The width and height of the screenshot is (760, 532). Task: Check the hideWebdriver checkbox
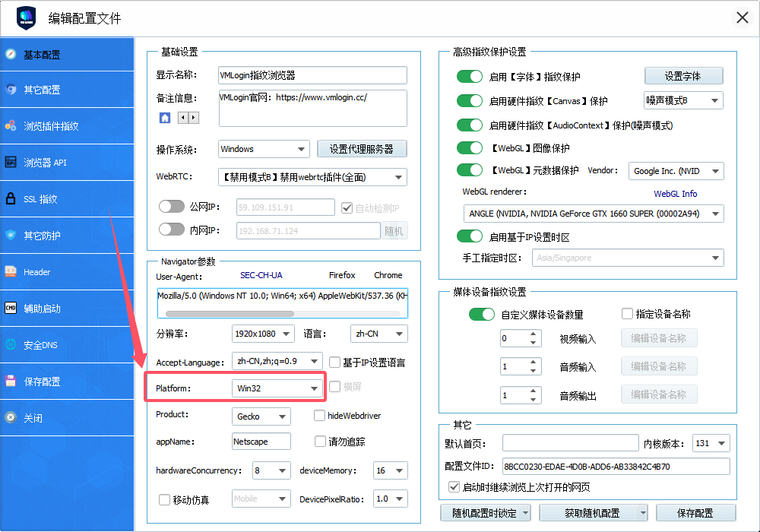coord(319,415)
